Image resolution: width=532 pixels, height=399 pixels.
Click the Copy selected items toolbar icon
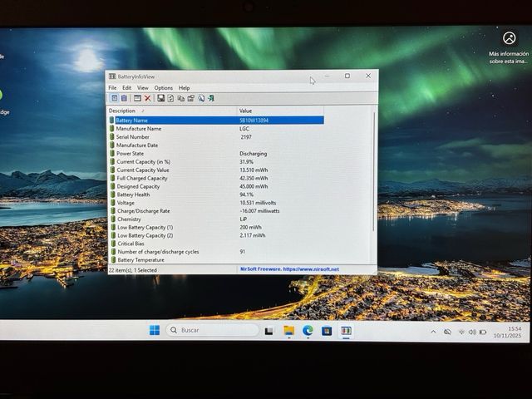point(181,98)
